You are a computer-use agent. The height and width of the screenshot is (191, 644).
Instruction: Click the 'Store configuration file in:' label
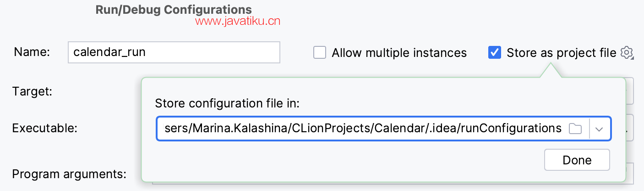coord(227,103)
